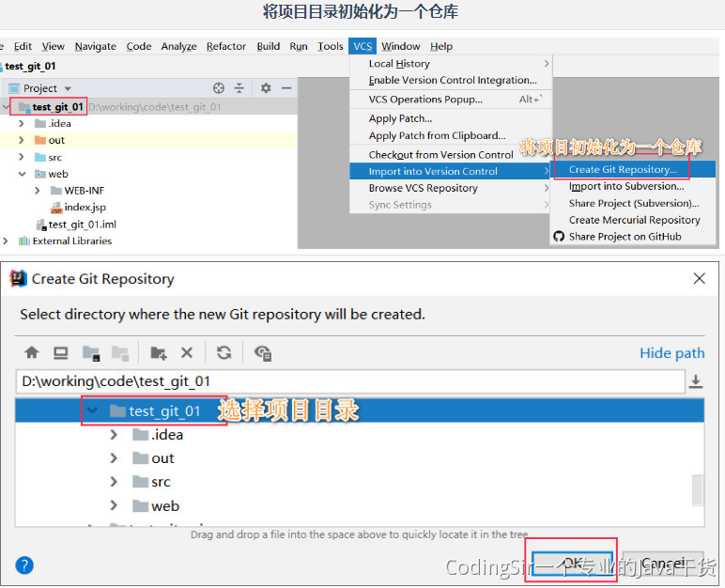Click the Locate target icon in Project panel

[219, 88]
